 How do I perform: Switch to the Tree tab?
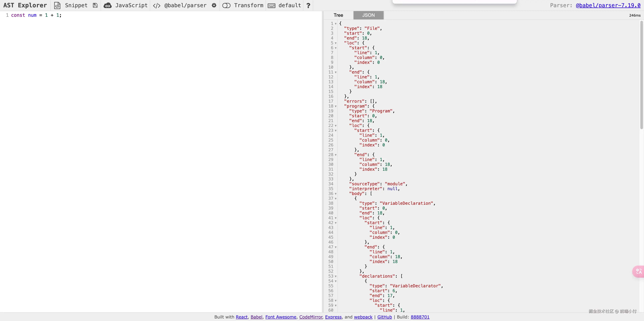(x=338, y=15)
